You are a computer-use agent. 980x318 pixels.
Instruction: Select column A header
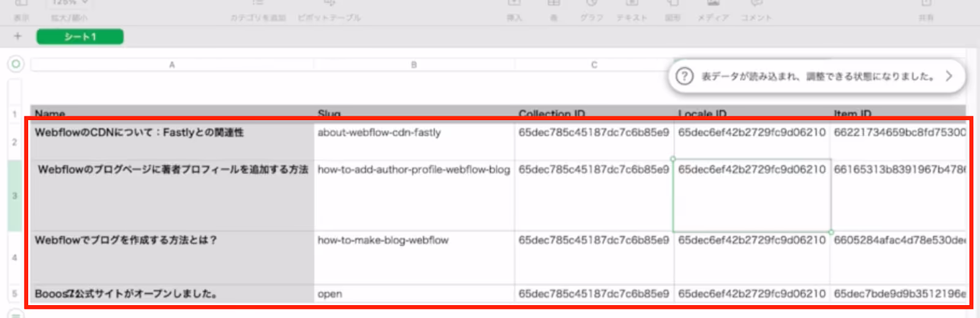click(172, 64)
